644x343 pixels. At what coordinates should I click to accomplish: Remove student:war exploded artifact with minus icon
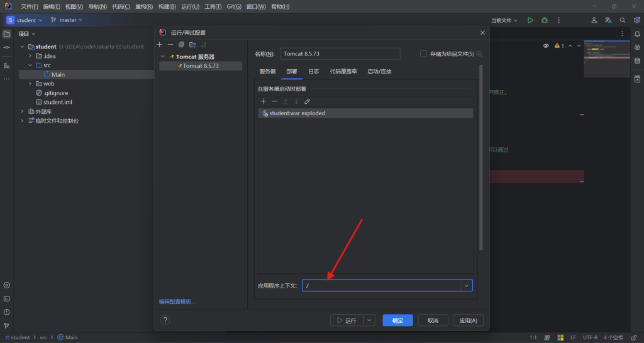[x=274, y=101]
